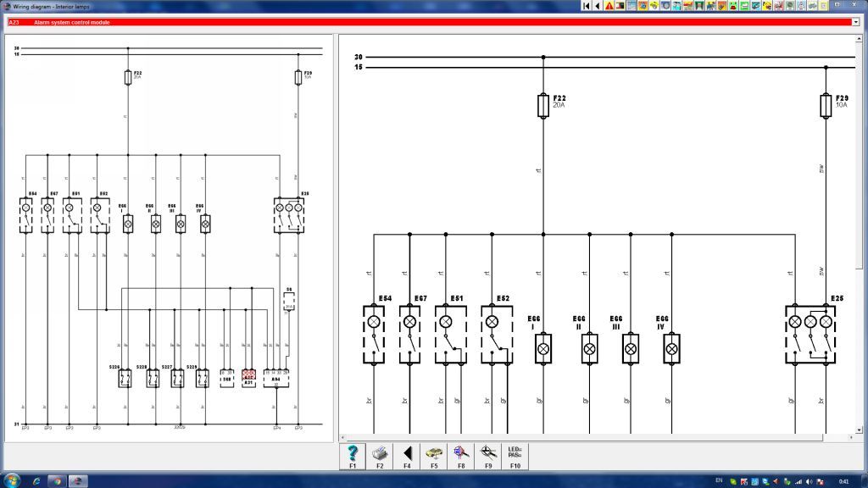Open the alarm system component dropdown arrow
The height and width of the screenshot is (488, 868).
(855, 22)
